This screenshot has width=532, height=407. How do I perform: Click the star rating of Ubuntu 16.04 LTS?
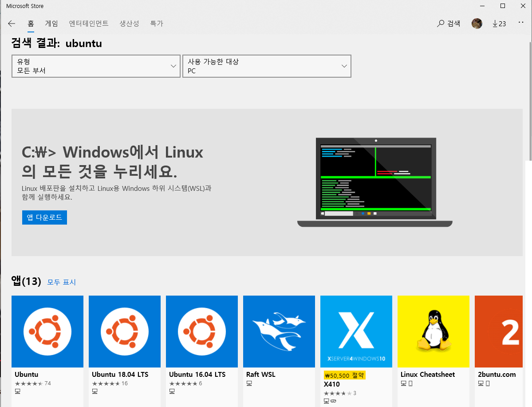183,383
